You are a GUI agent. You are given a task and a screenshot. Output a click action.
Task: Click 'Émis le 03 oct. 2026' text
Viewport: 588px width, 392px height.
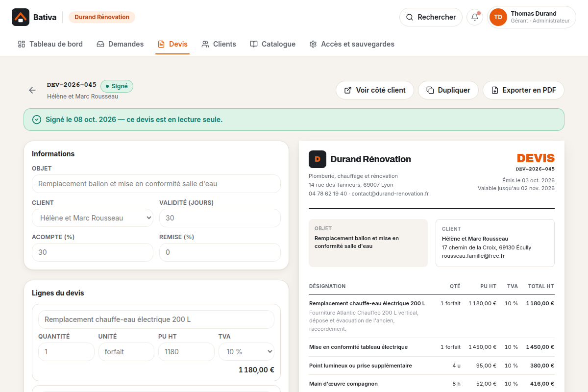coord(528,180)
